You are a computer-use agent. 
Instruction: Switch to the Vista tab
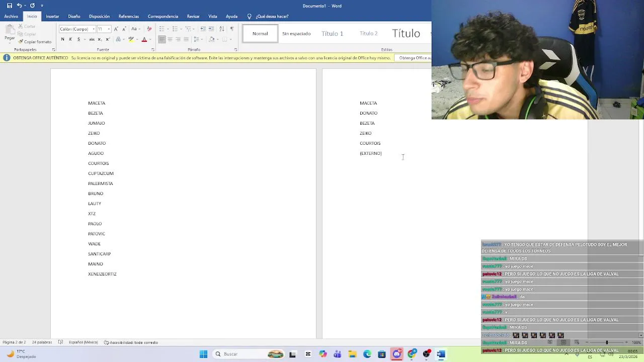[x=213, y=16]
